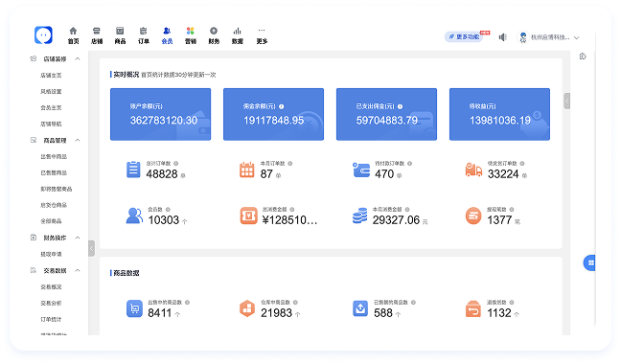Viewport: 621px width, 364px height.
Task: Open the 订单 orders nav item
Action: click(144, 35)
